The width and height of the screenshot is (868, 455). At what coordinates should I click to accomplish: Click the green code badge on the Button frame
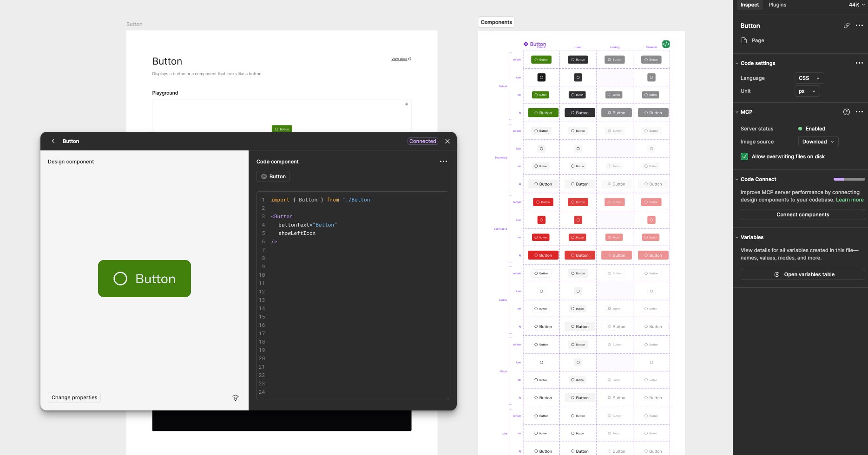(666, 44)
